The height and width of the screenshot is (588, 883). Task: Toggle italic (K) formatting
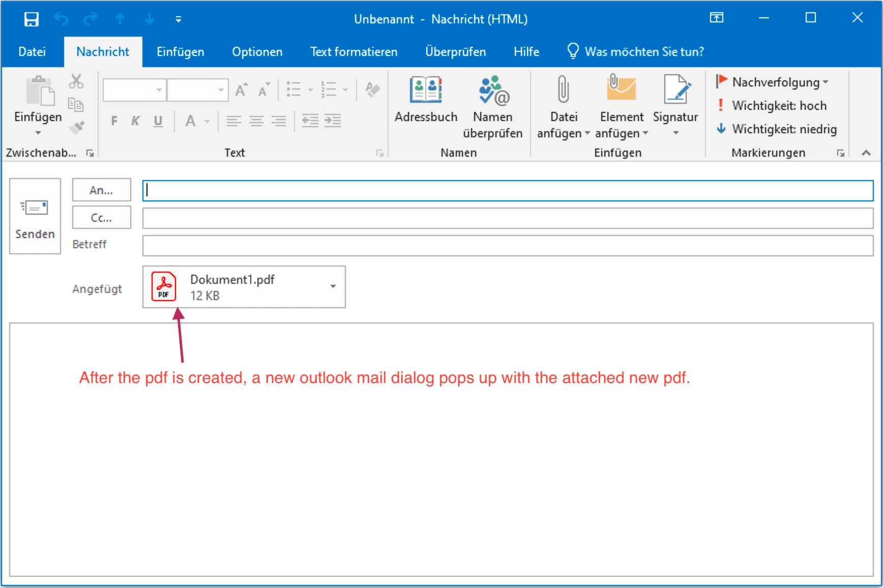(135, 121)
